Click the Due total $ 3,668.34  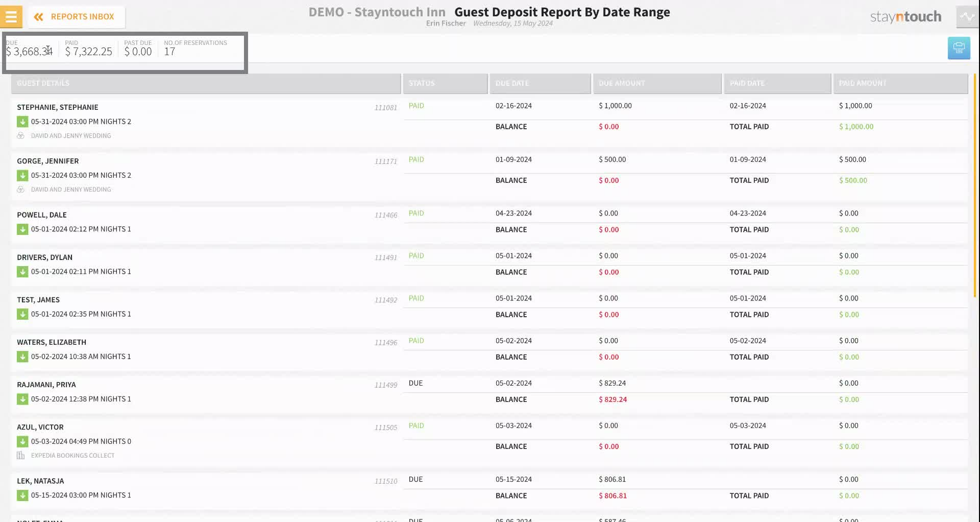click(x=29, y=52)
